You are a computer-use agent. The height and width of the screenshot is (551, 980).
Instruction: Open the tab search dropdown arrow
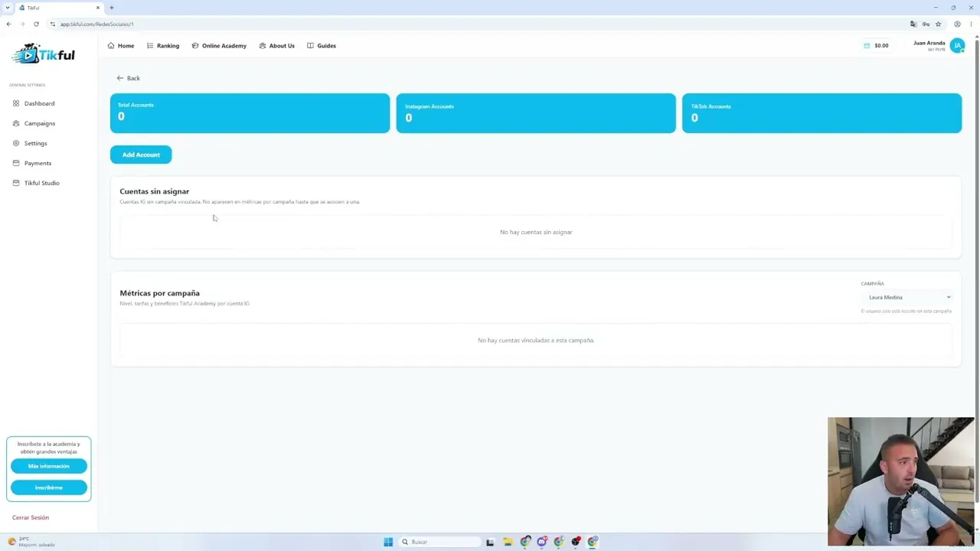[x=8, y=8]
